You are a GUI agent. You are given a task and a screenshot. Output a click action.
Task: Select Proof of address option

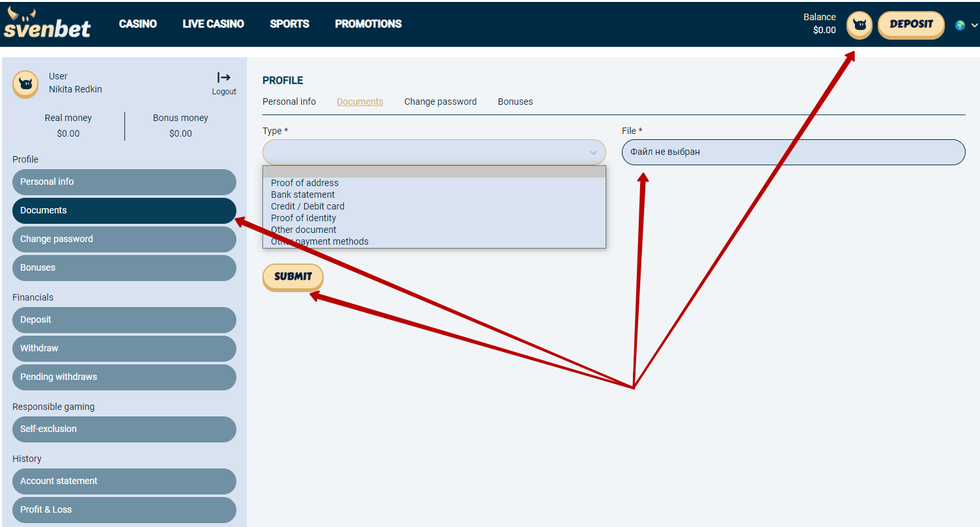pyautogui.click(x=304, y=183)
